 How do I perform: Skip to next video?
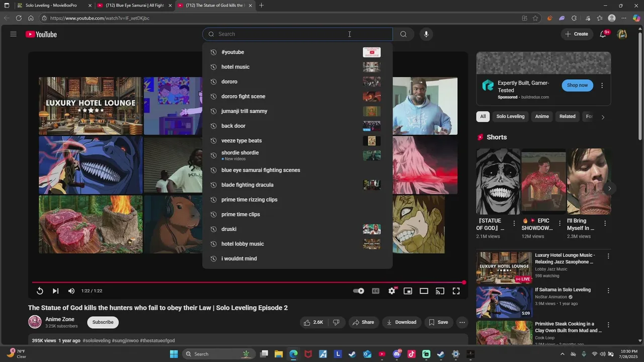[x=55, y=291]
